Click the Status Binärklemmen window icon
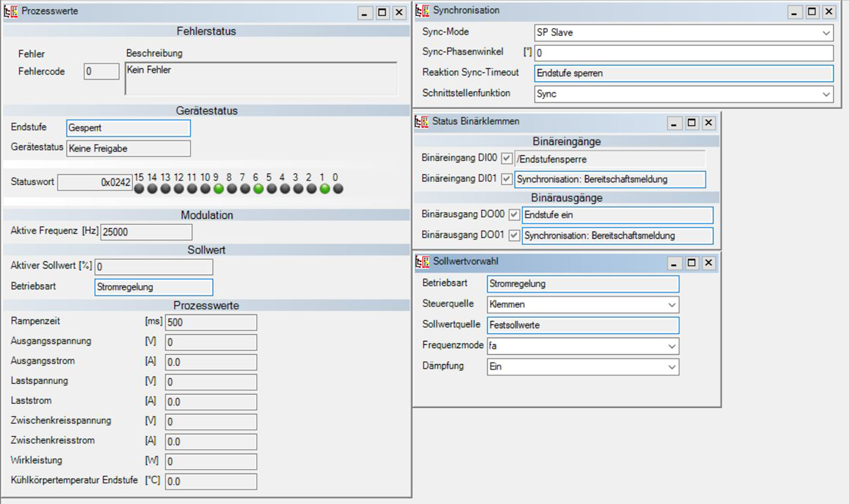Screen dimensions: 849x504 coord(421,122)
